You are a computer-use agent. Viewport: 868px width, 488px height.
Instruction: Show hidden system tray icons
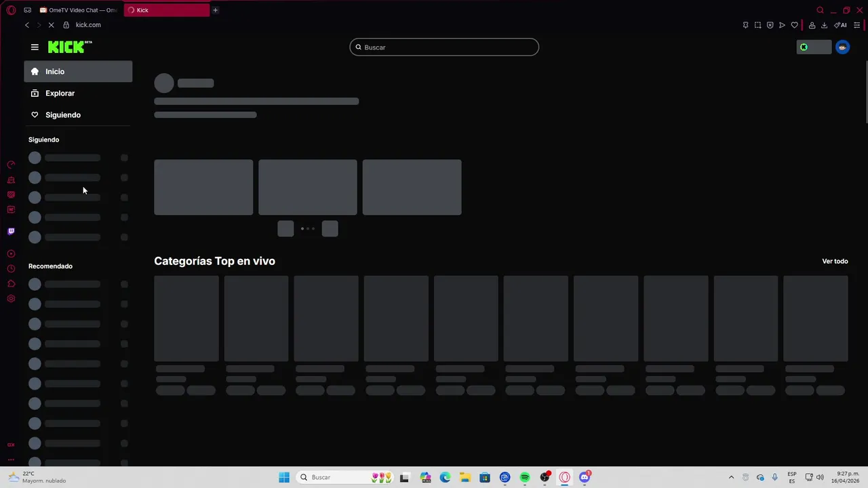pyautogui.click(x=731, y=477)
